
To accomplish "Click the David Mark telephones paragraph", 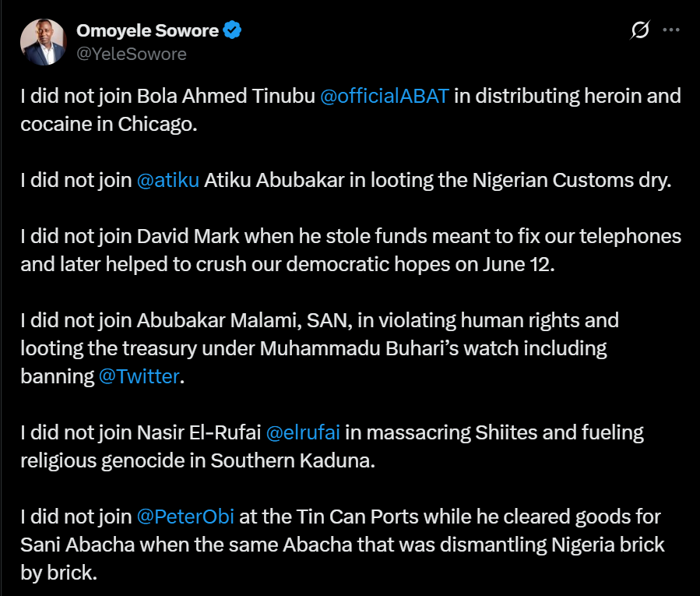I will tap(351, 250).
